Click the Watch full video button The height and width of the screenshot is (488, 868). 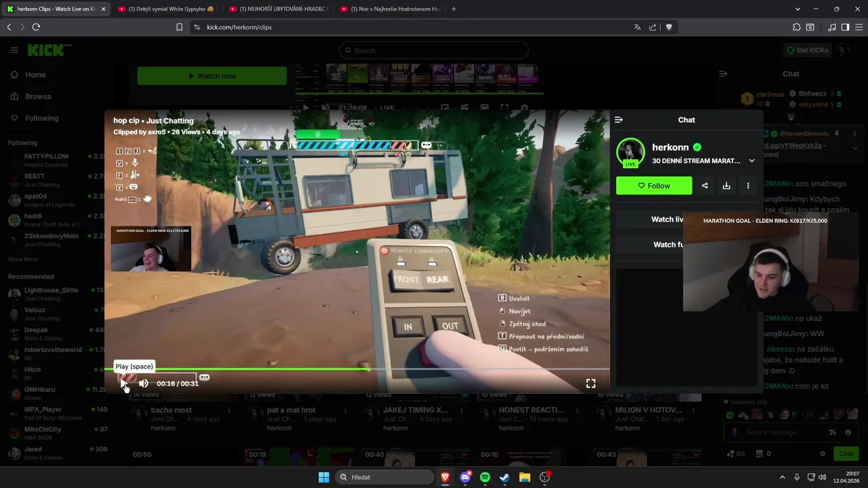(667, 245)
